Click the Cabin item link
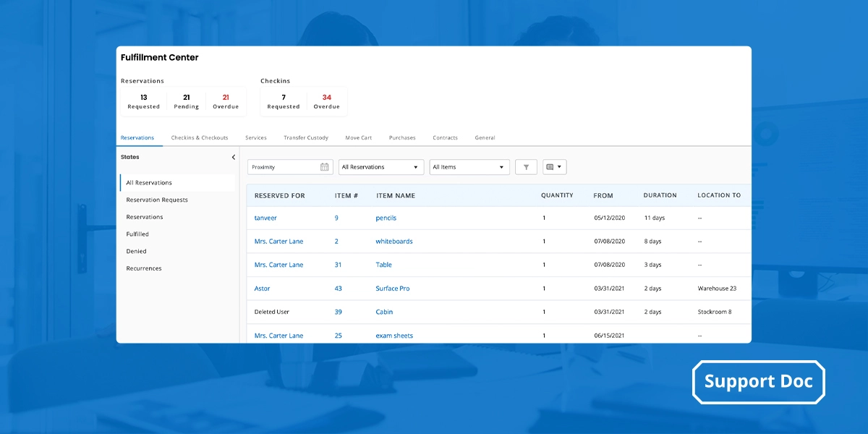The width and height of the screenshot is (868, 434). coord(383,312)
